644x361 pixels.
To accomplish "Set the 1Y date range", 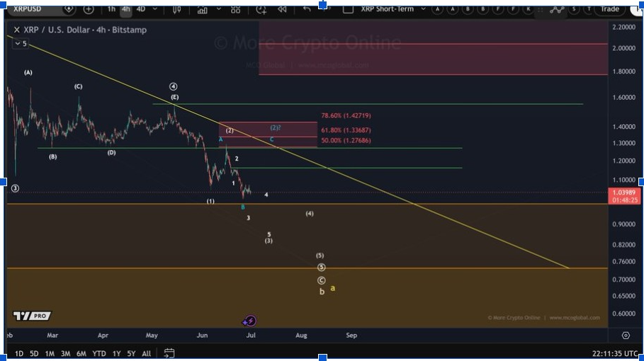I will coord(117,353).
